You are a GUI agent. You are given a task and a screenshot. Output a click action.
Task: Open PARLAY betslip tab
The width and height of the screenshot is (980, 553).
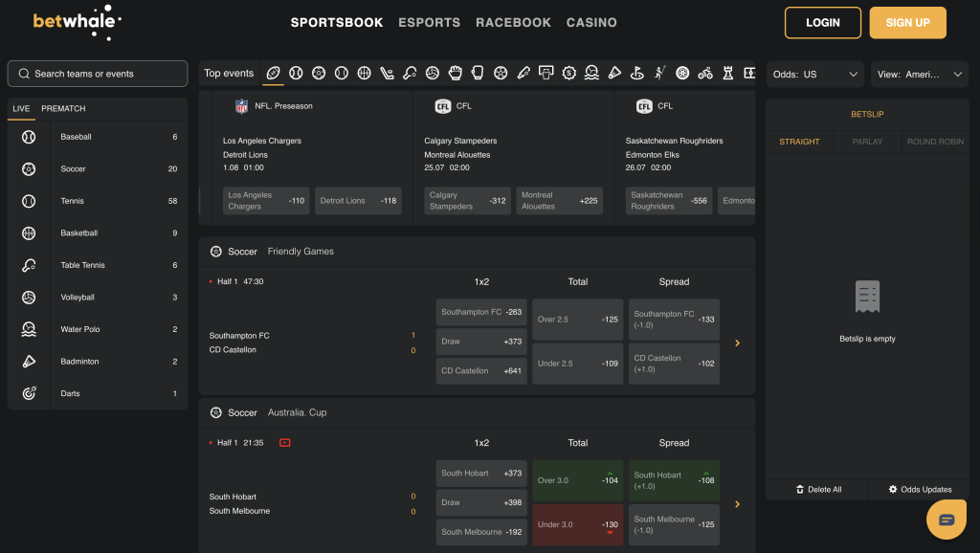pyautogui.click(x=867, y=142)
